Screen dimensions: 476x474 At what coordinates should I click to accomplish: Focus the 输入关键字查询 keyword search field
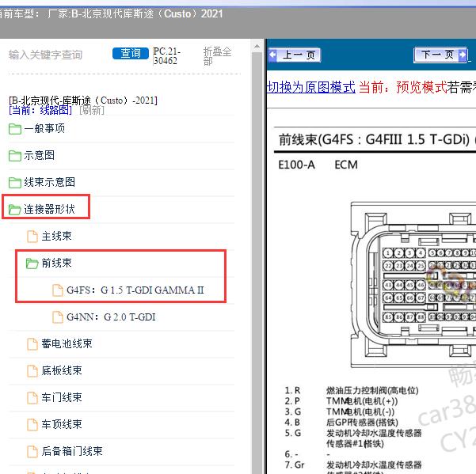coord(45,55)
